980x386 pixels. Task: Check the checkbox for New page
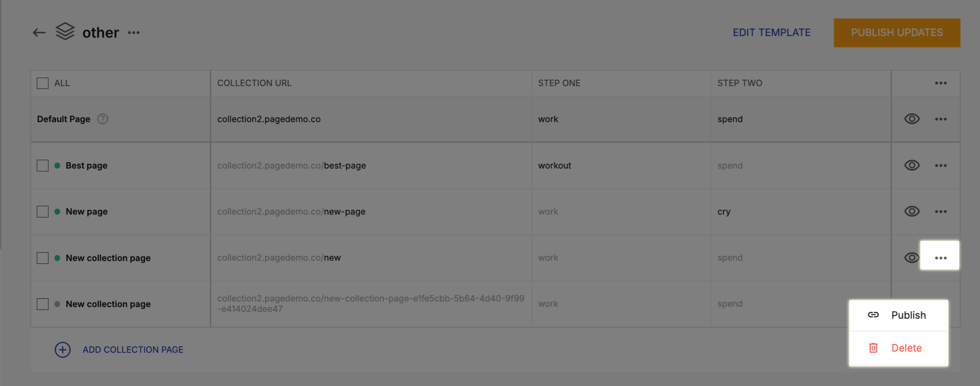[x=42, y=211]
